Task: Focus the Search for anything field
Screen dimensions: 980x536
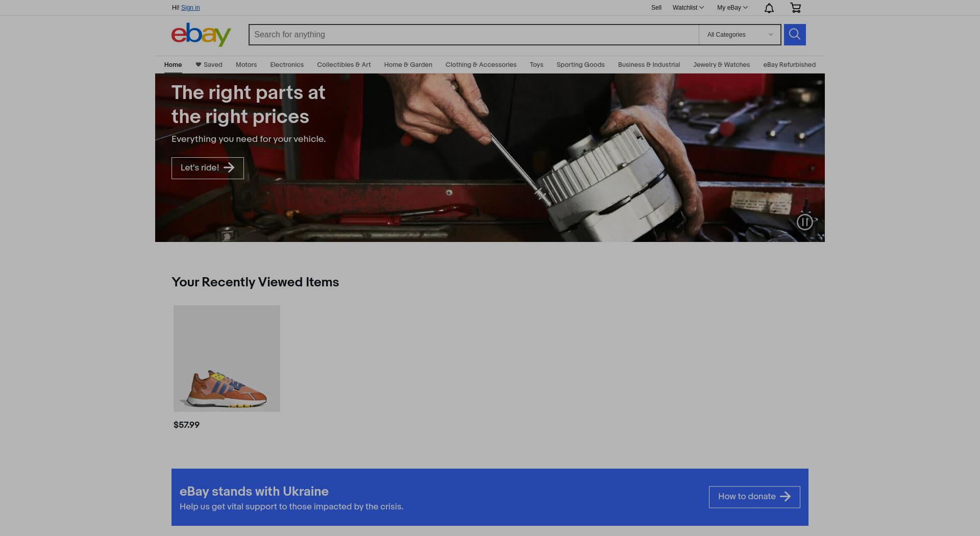Action: tap(474, 35)
